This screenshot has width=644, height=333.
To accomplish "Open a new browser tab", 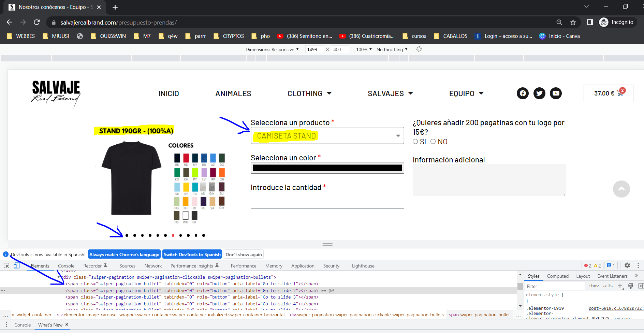I will click(115, 7).
